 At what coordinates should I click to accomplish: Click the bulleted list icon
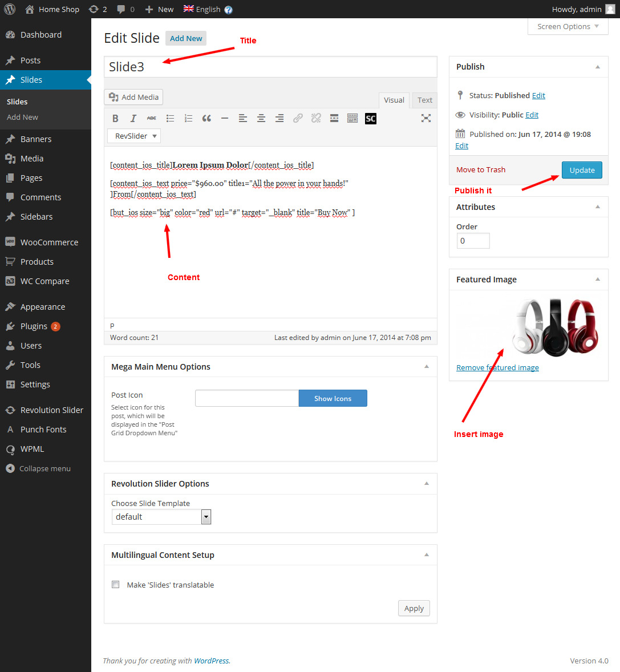(x=170, y=119)
